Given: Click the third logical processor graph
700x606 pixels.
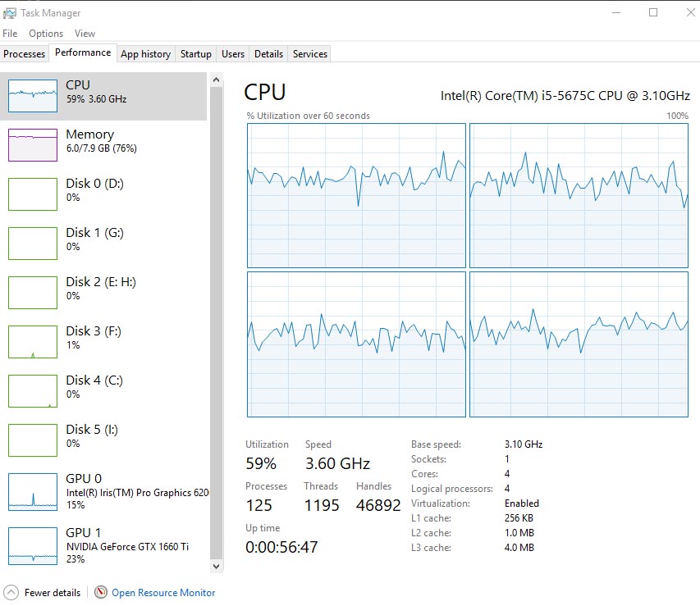Looking at the screenshot, I should point(356,344).
